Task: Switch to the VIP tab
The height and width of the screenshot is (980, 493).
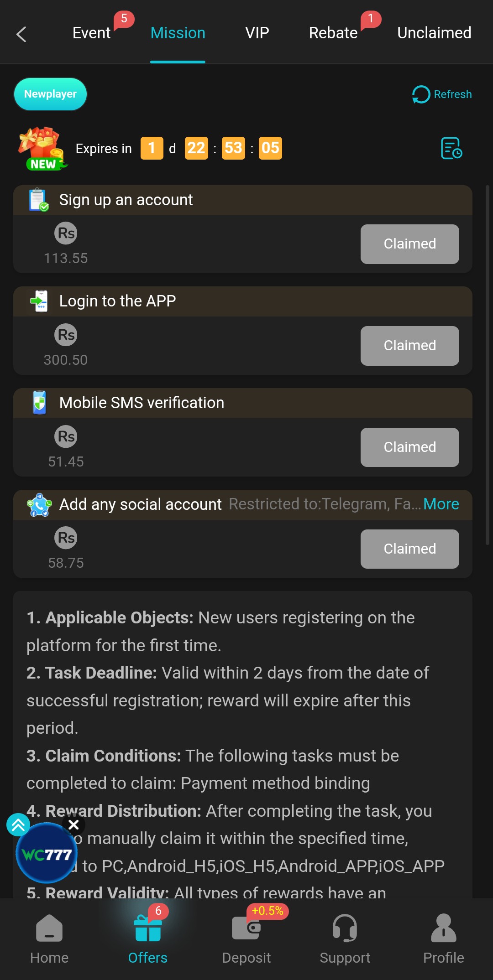Action: point(257,33)
